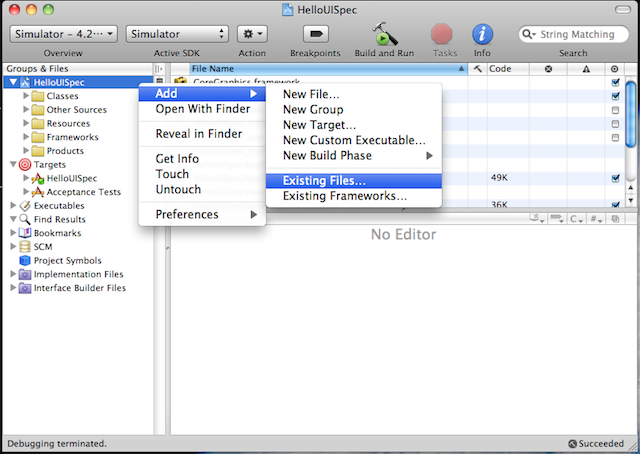Image resolution: width=640 pixels, height=454 pixels.
Task: Click the file list scroll down arrow
Action: tap(631, 200)
